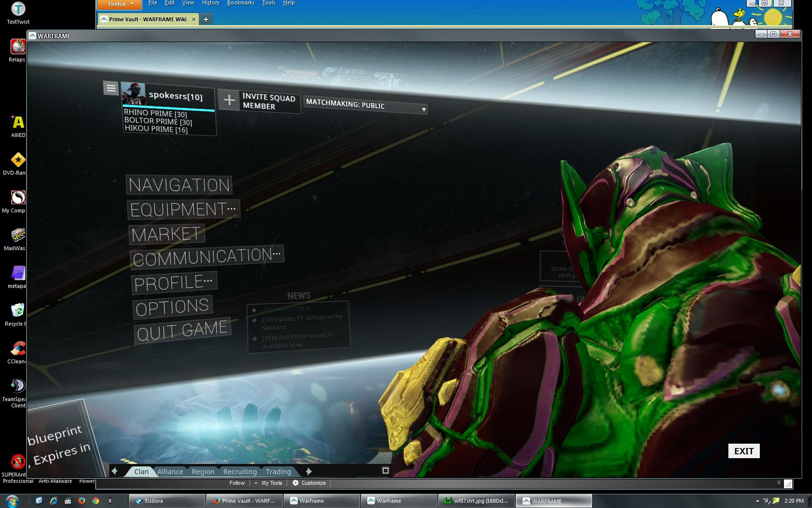The width and height of the screenshot is (812, 508).
Task: Open the Recruiting chat tab
Action: [240, 472]
